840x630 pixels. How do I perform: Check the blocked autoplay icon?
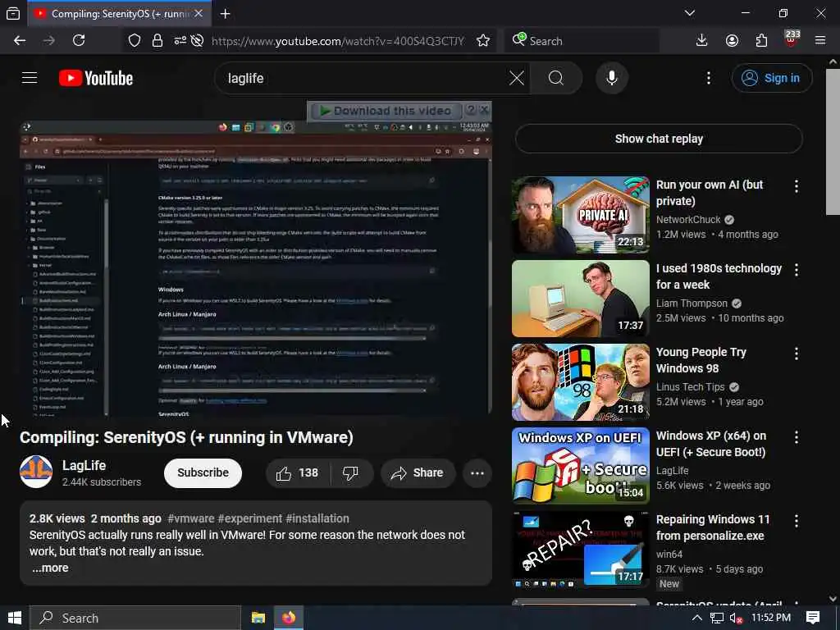tap(197, 41)
